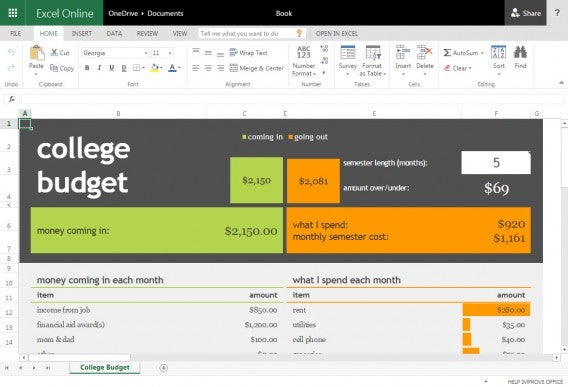The width and height of the screenshot is (568, 387).
Task: Click OPEN IN EXCEL
Action: [x=337, y=33]
